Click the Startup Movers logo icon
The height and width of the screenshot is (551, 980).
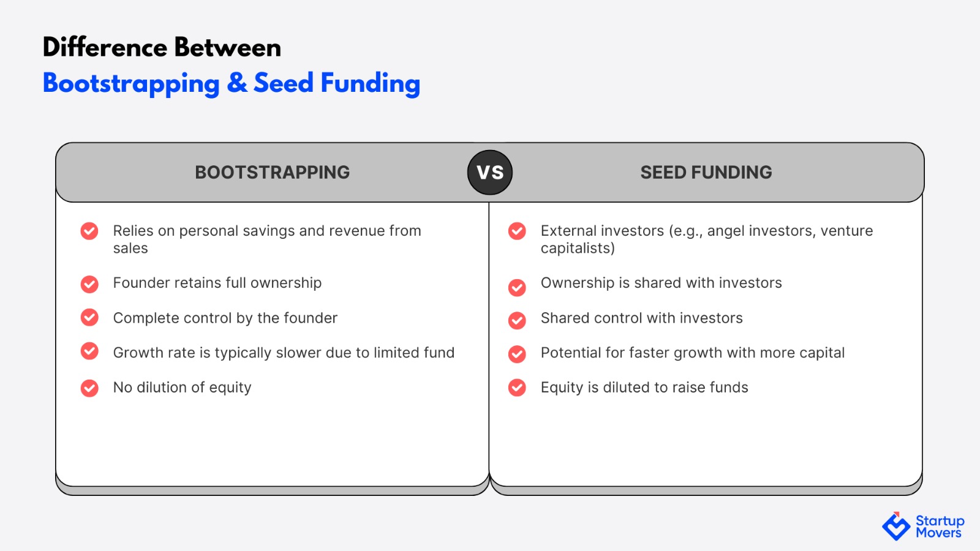pyautogui.click(x=896, y=527)
